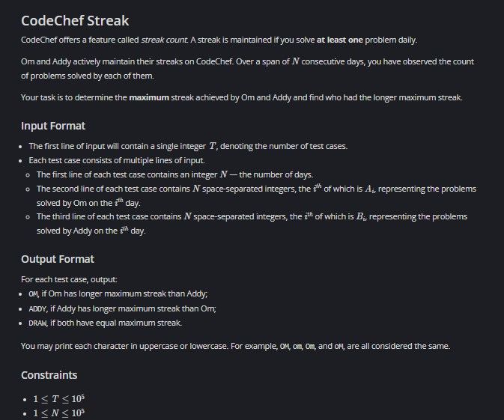Click the bold word 'maximum' in task description
This screenshot has width=504, height=420.
149,97
